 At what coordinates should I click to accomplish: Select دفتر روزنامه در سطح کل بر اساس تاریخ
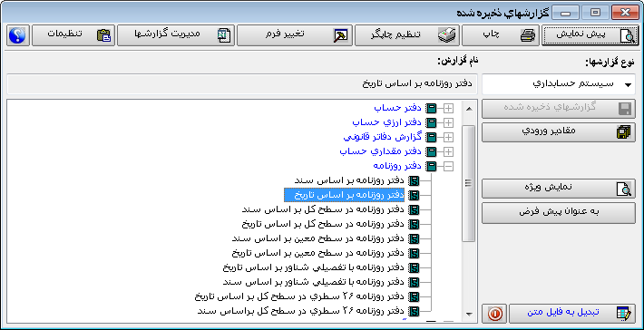click(324, 224)
